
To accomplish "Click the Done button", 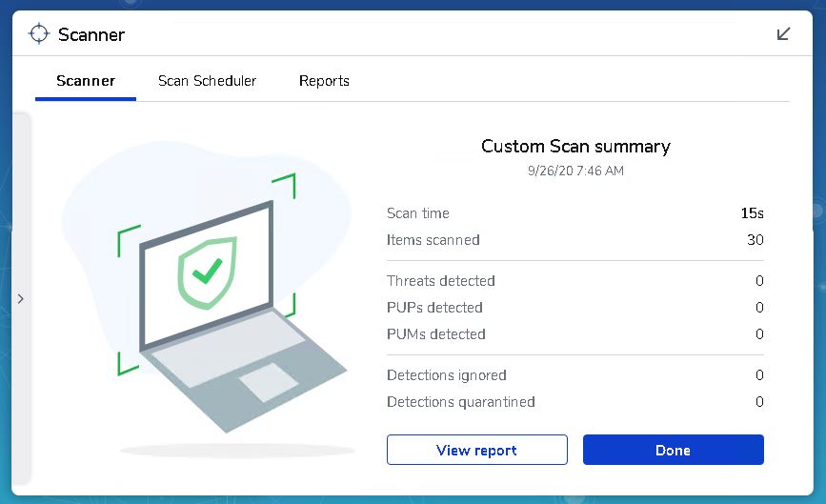I will pyautogui.click(x=674, y=450).
